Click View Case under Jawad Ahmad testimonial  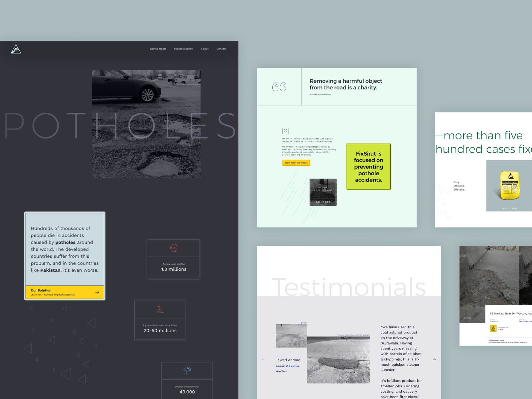click(281, 371)
